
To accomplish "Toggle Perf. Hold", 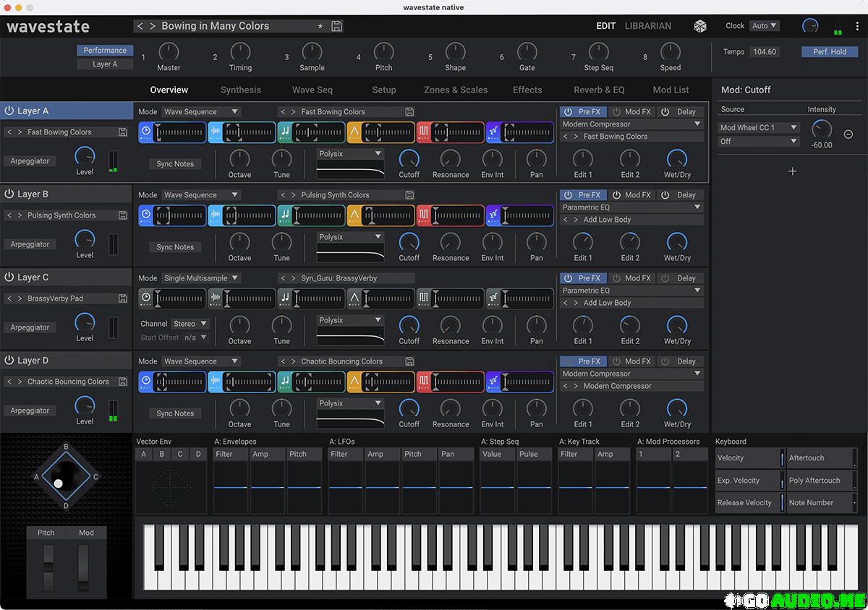I will pyautogui.click(x=829, y=52).
